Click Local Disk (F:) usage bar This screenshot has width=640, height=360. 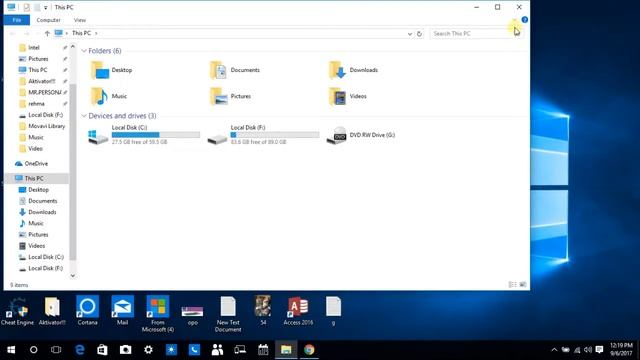[x=275, y=135]
